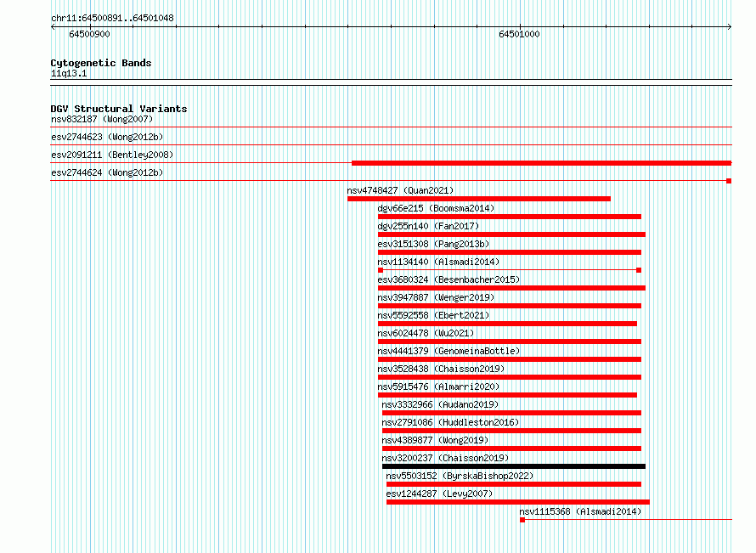
Task: Select nsv4748427 (Quan2021) label
Action: [400, 190]
